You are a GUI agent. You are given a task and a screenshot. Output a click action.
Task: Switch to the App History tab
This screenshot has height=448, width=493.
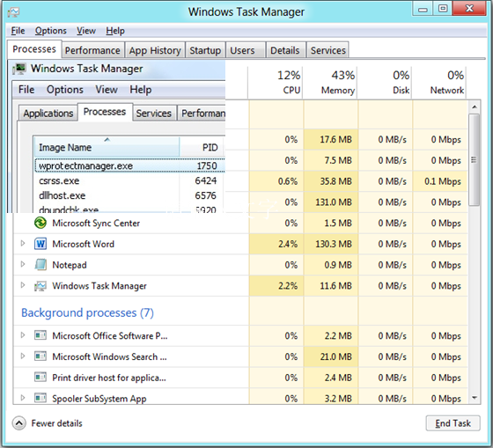click(155, 50)
